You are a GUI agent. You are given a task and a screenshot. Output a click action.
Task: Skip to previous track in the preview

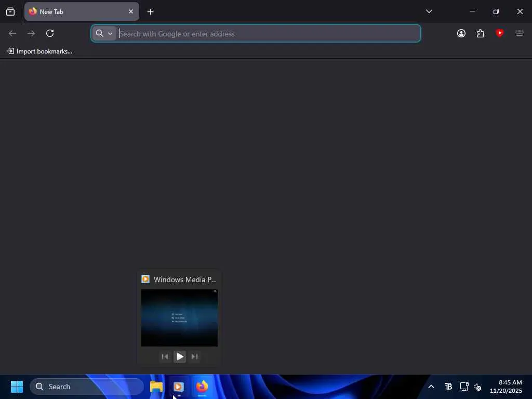point(165,356)
